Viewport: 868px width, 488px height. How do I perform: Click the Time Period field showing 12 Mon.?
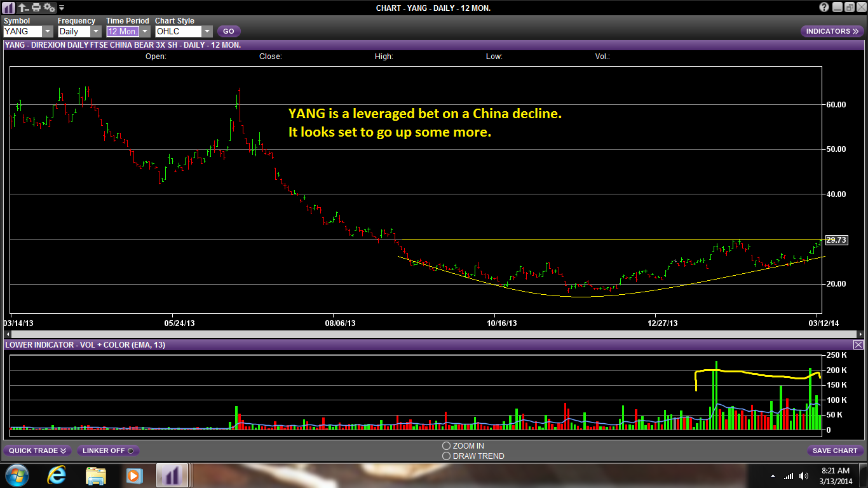123,31
